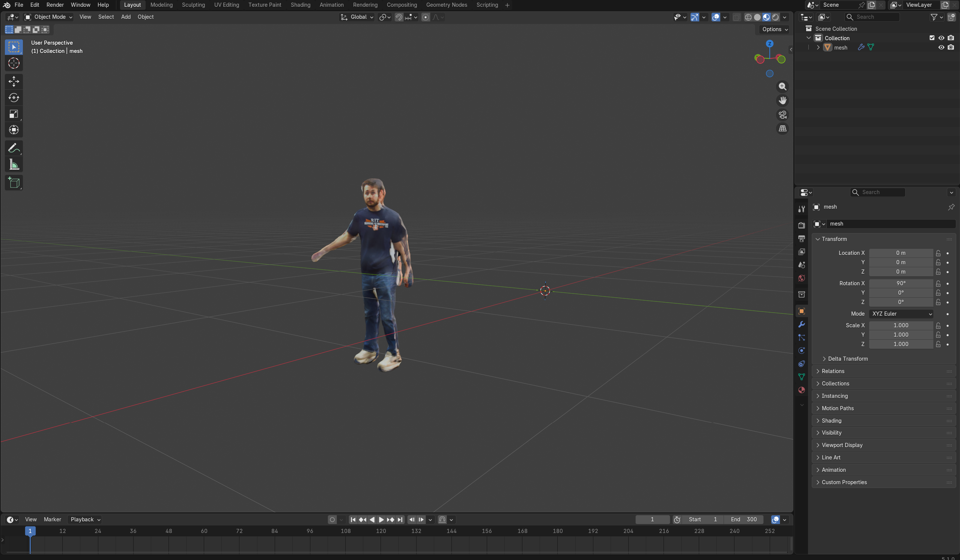
Task: Click outliner Search field
Action: [x=872, y=17]
